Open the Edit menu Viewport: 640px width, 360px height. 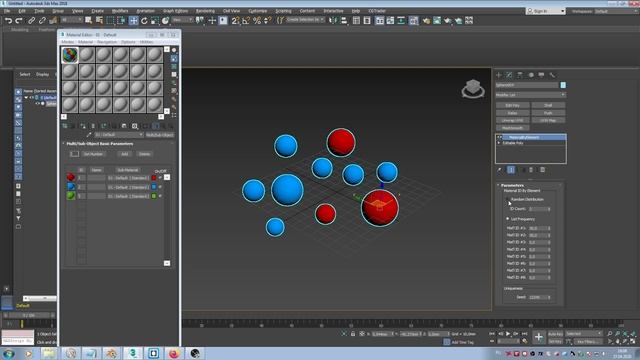click(22, 11)
